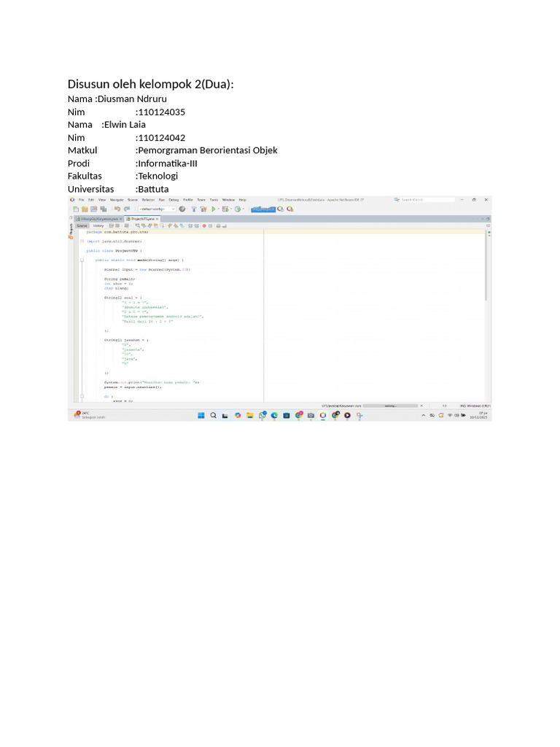Open the Windows Start menu icon
This screenshot has width=560, height=747.
[x=201, y=415]
